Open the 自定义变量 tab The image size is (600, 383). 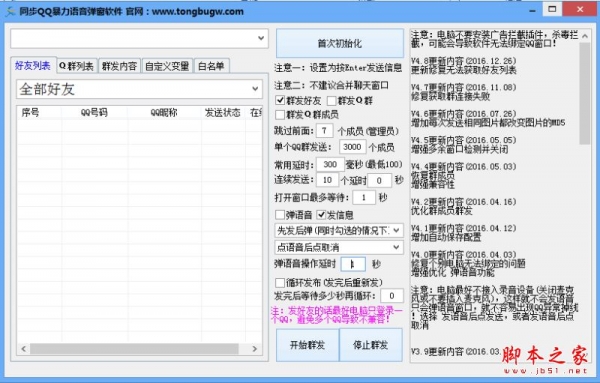(x=167, y=66)
